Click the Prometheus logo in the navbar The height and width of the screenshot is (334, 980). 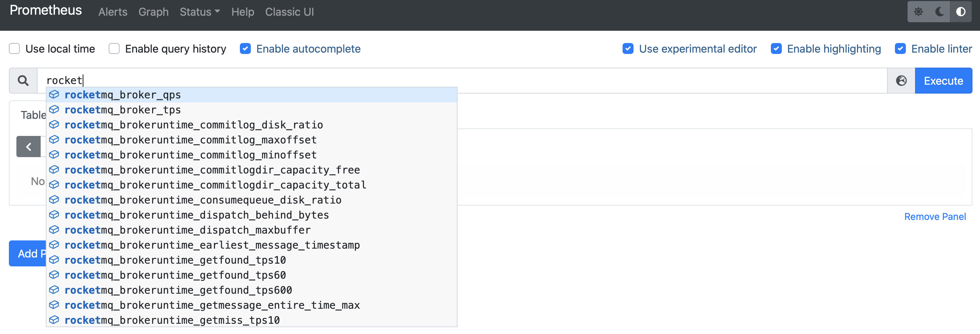click(45, 11)
